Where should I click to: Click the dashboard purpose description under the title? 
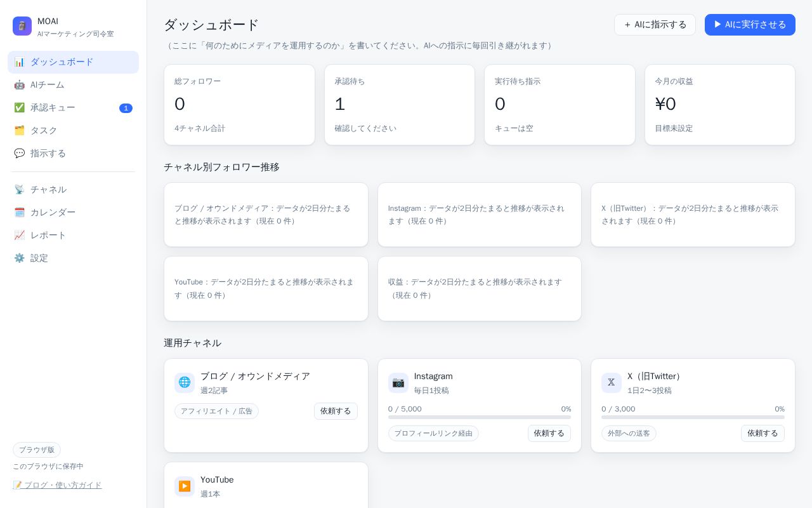click(360, 46)
